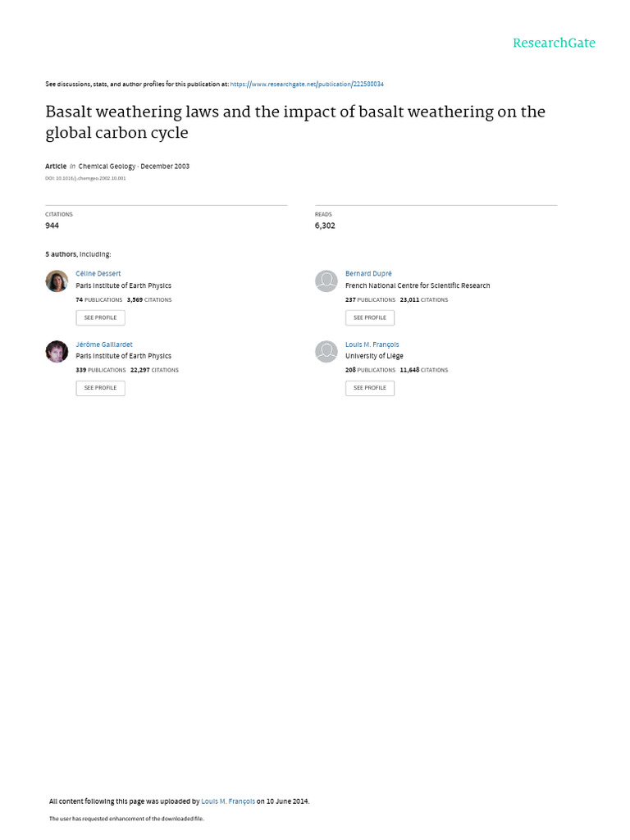The height and width of the screenshot is (840, 630).
Task: Click Céline Dessert's profile photo
Action: point(57,281)
